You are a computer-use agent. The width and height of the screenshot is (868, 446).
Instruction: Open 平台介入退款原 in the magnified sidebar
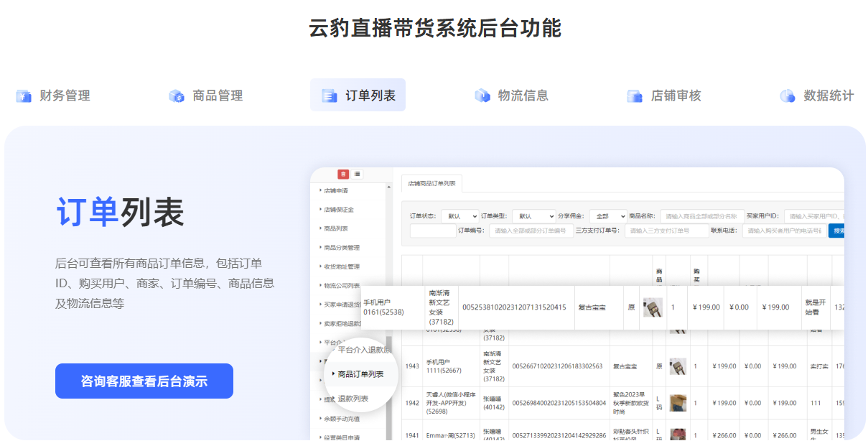[x=364, y=350]
